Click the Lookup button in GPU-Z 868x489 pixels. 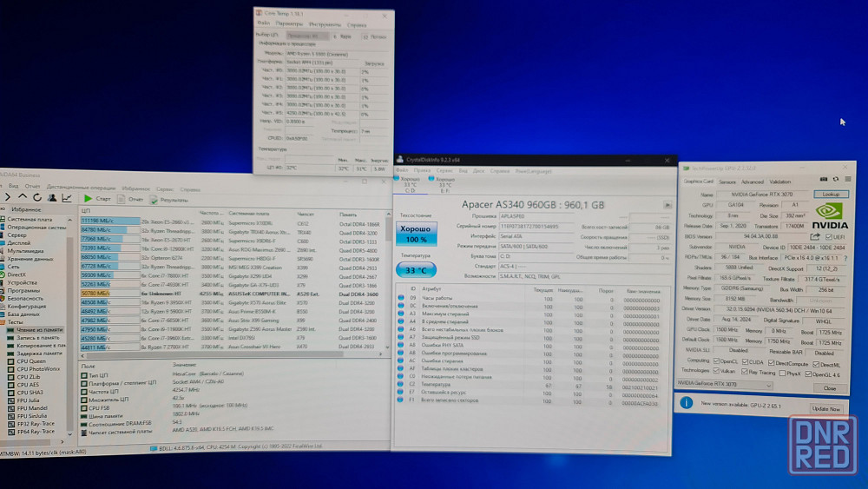(831, 195)
